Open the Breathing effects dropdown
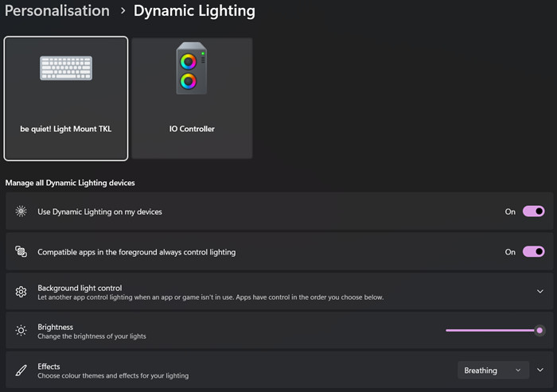Image resolution: width=557 pixels, height=392 pixels. tap(493, 370)
